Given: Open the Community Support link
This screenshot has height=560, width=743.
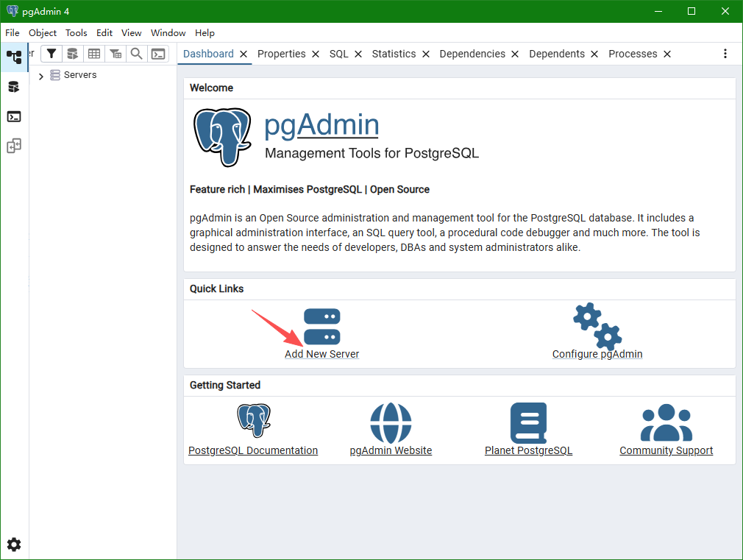Looking at the screenshot, I should pyautogui.click(x=666, y=450).
